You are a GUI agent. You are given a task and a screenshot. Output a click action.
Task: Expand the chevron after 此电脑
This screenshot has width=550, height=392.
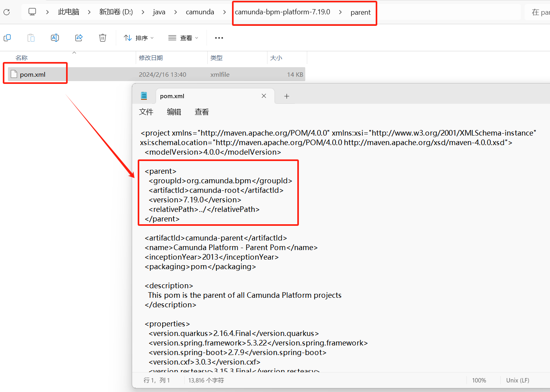click(x=89, y=12)
